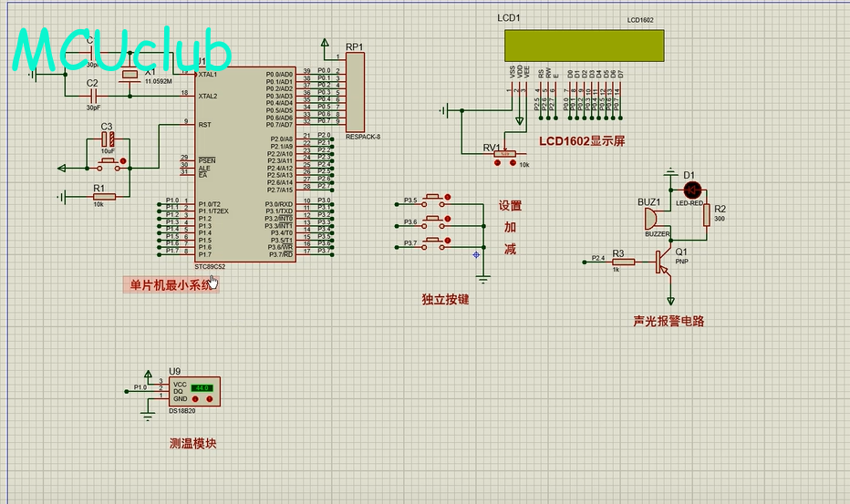Select capacitor C2 30pF

pos(93,96)
